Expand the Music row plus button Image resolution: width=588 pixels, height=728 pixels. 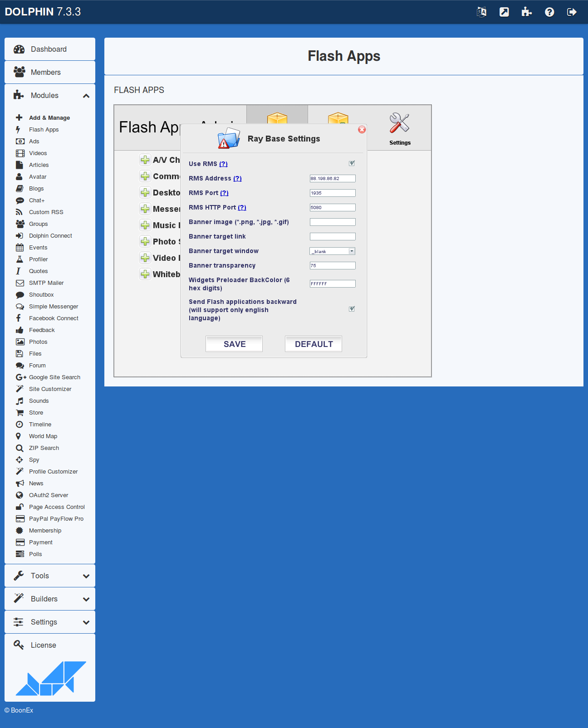pyautogui.click(x=145, y=225)
